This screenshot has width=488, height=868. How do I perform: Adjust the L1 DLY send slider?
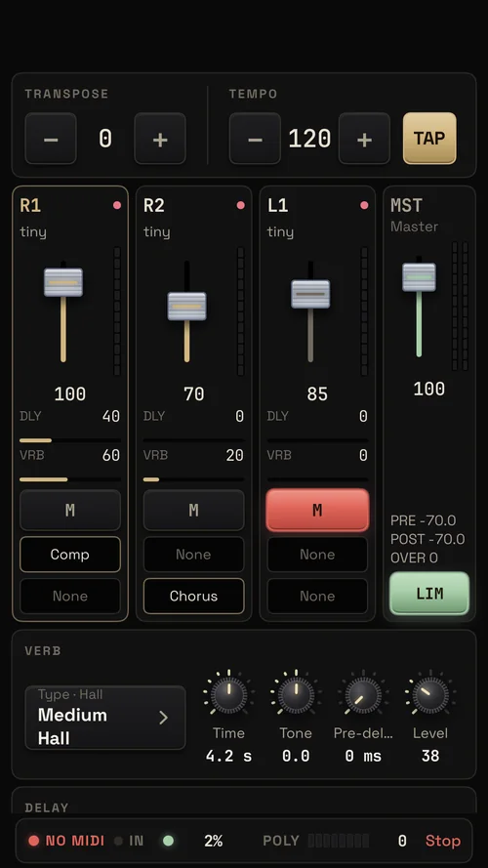[317, 440]
